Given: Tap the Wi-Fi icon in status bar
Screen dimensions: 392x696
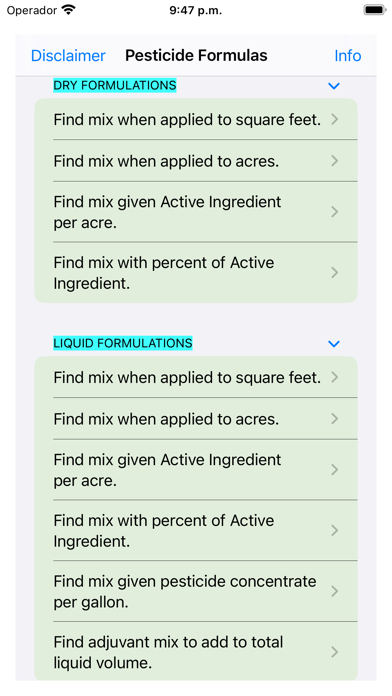Looking at the screenshot, I should 68,10.
